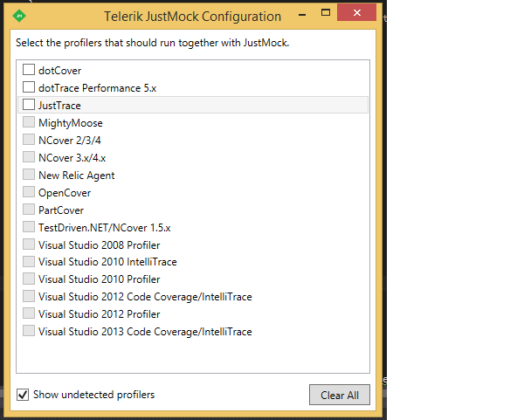Tick the JustTrace profiler checkbox
Screen dimensions: 524x420
30,105
